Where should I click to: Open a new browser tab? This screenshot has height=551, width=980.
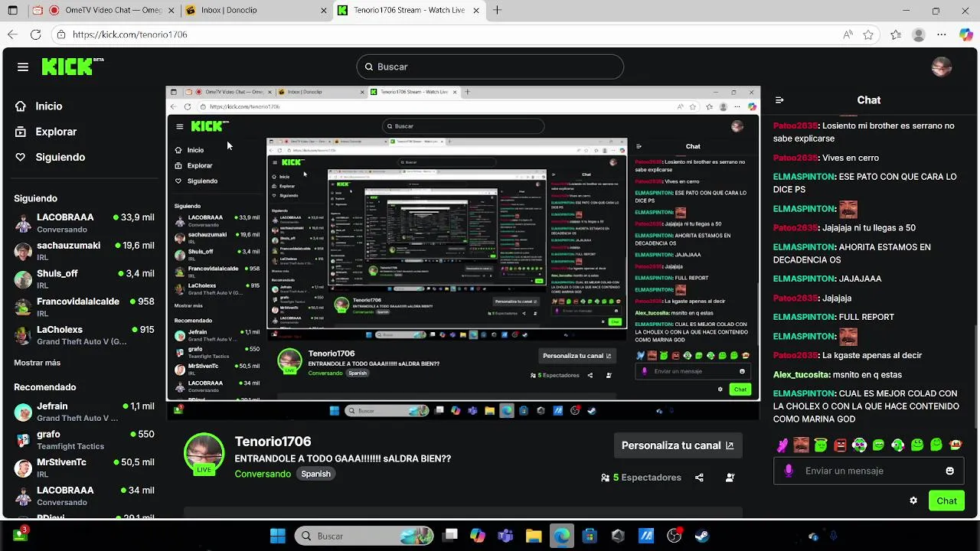pos(498,11)
